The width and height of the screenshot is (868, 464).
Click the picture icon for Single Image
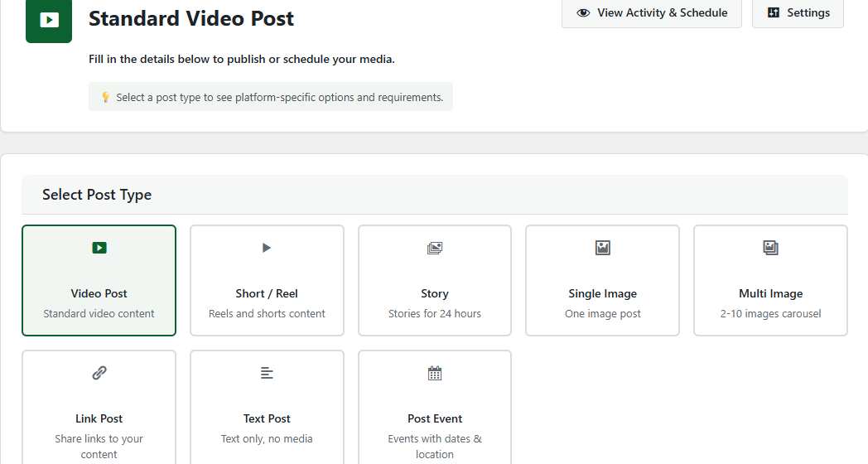602,248
